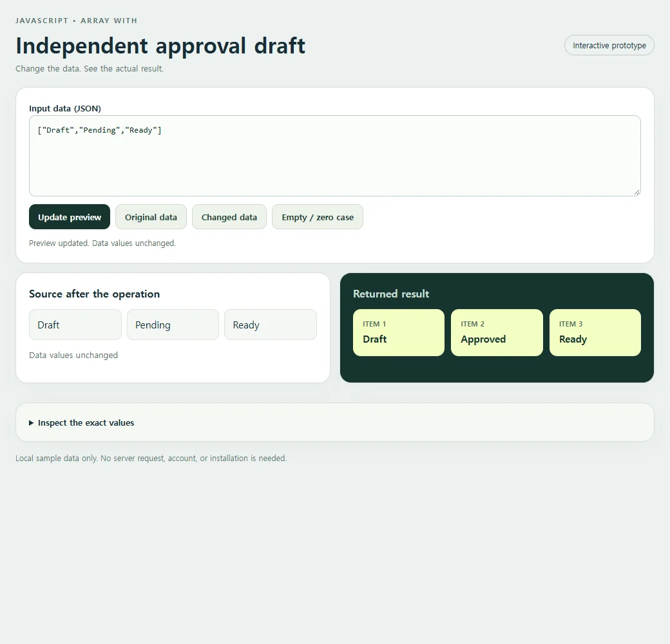Click the Update preview button

point(70,217)
